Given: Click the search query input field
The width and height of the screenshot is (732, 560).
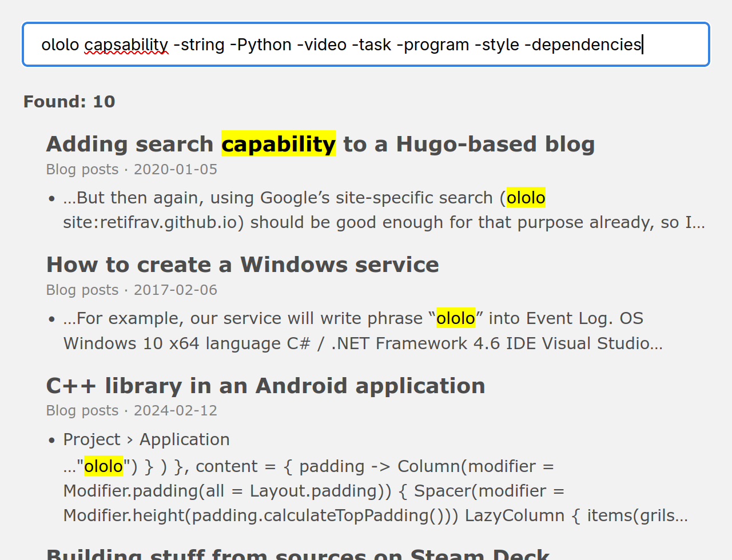Looking at the screenshot, I should (366, 45).
